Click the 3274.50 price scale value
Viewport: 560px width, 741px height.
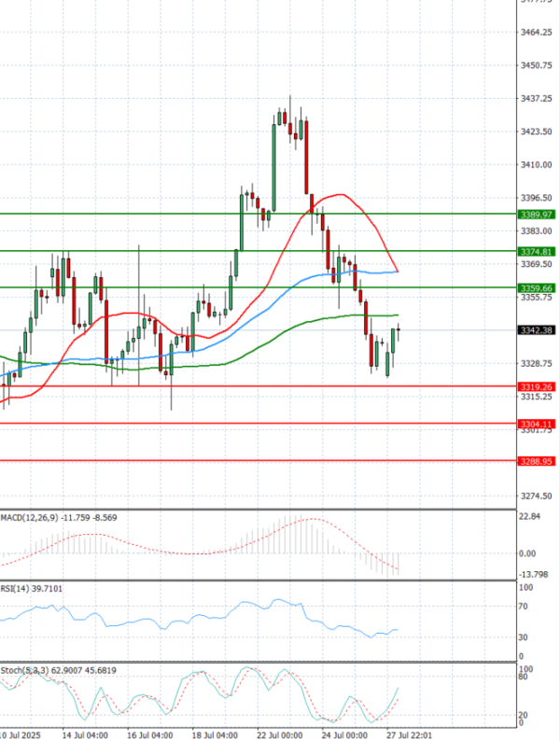coord(537,496)
